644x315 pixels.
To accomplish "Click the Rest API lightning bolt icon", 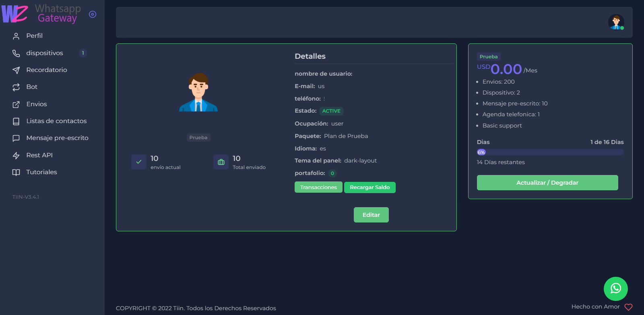I will tap(16, 156).
